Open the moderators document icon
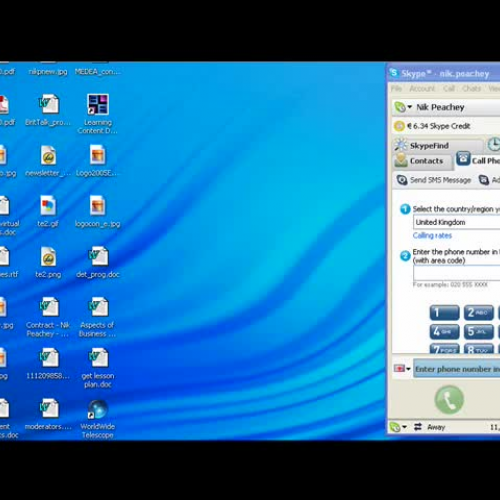500x500 pixels. 49,409
